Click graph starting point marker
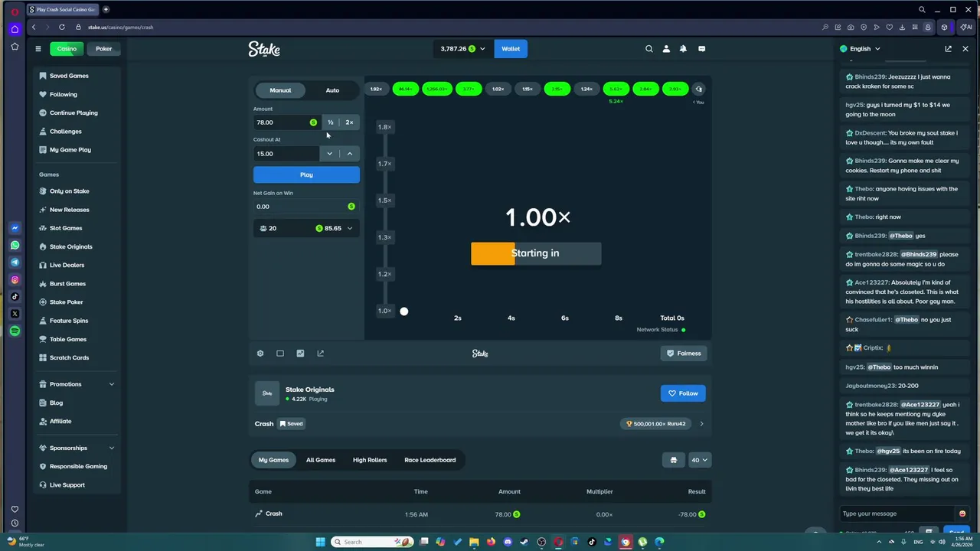 tap(404, 311)
